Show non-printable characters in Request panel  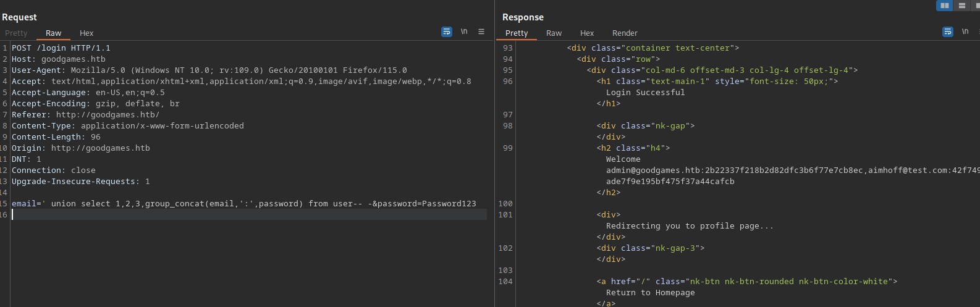(464, 32)
